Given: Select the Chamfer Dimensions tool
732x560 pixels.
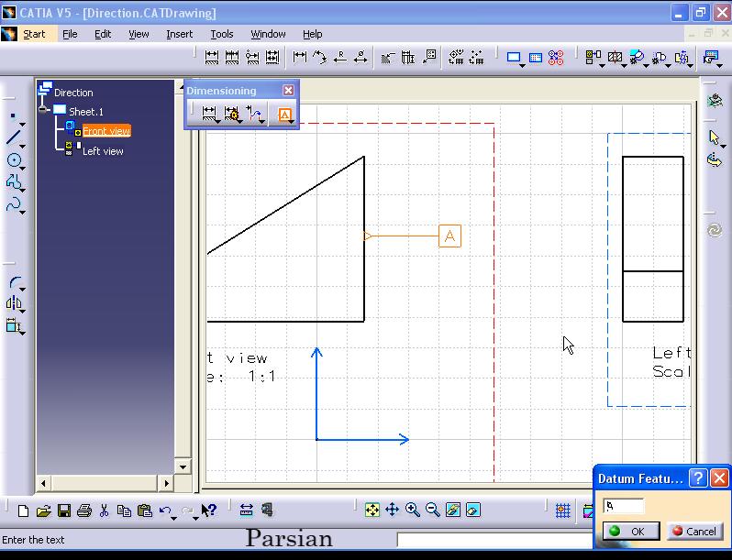Looking at the screenshot, I should tap(387, 58).
